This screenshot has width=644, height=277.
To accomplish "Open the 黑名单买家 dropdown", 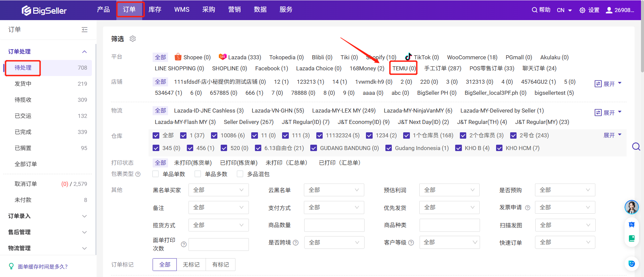I will coord(218,190).
